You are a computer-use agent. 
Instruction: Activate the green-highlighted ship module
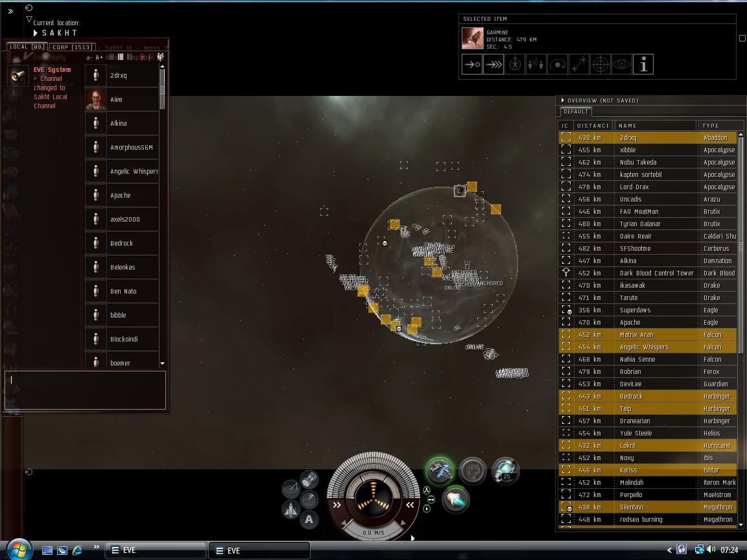pyautogui.click(x=440, y=471)
